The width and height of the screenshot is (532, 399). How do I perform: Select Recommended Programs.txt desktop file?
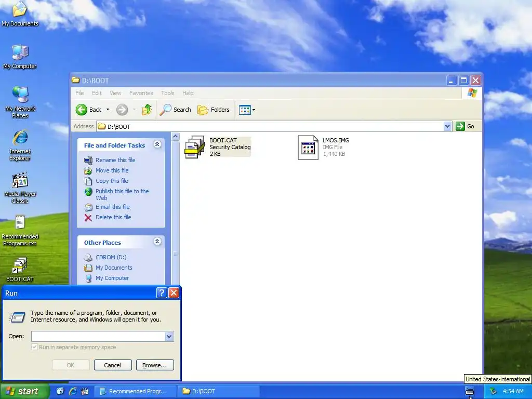20,230
